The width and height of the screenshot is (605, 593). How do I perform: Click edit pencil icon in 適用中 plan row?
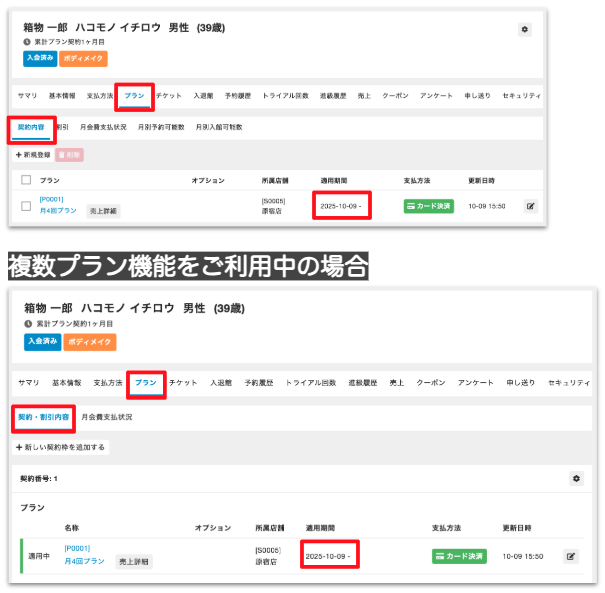(x=571, y=556)
